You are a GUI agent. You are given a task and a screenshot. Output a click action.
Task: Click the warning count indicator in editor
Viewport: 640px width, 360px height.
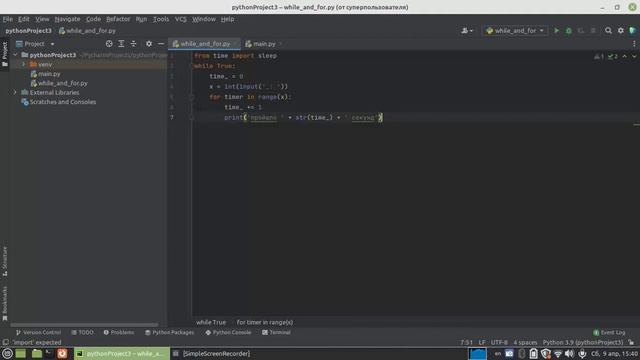tap(599, 56)
